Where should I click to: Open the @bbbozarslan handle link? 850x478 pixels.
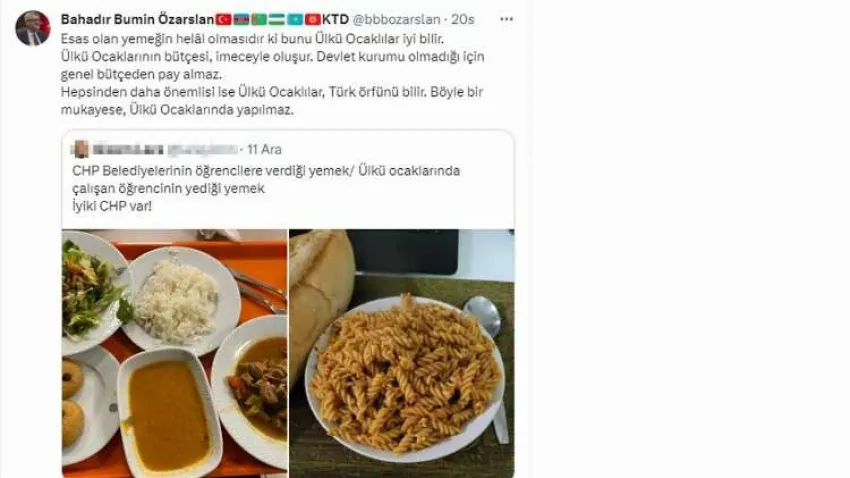[396, 20]
